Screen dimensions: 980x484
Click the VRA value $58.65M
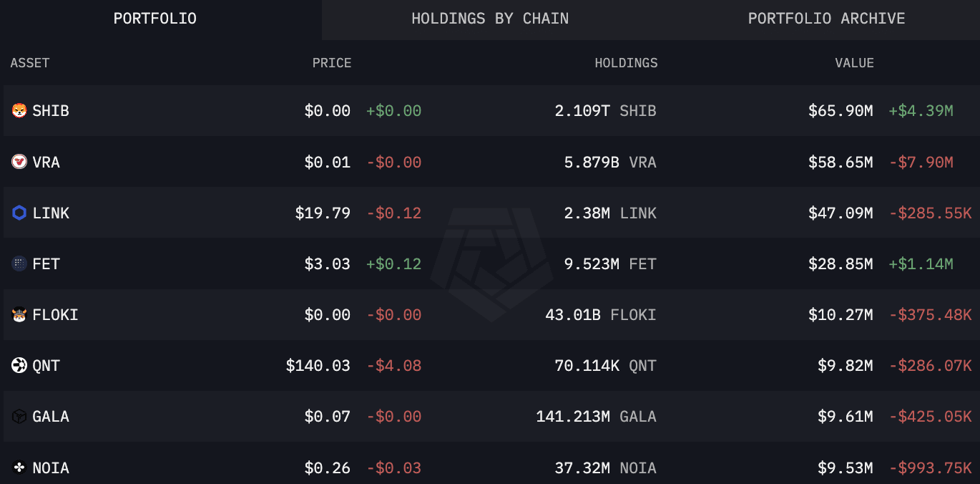click(841, 162)
